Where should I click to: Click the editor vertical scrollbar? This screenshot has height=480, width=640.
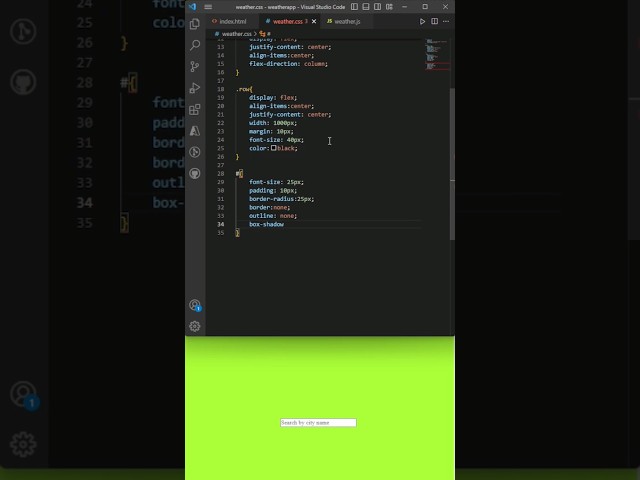pos(452,164)
